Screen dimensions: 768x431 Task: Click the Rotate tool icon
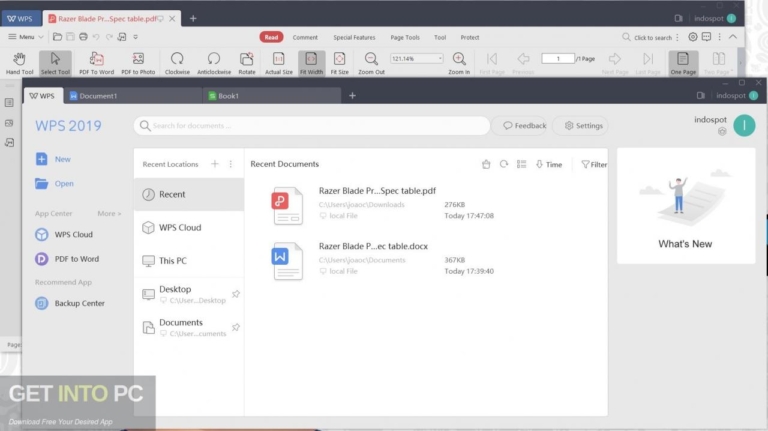coord(247,63)
